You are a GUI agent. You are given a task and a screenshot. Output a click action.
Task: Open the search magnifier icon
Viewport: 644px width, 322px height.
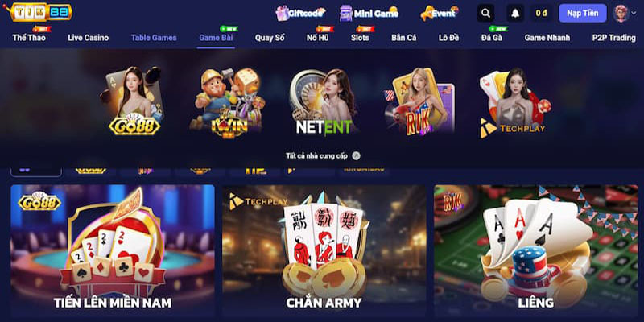coord(485,13)
